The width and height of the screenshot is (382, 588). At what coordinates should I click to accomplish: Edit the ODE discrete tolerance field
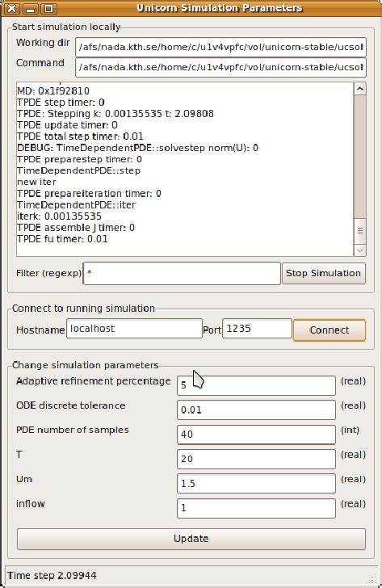(x=256, y=409)
